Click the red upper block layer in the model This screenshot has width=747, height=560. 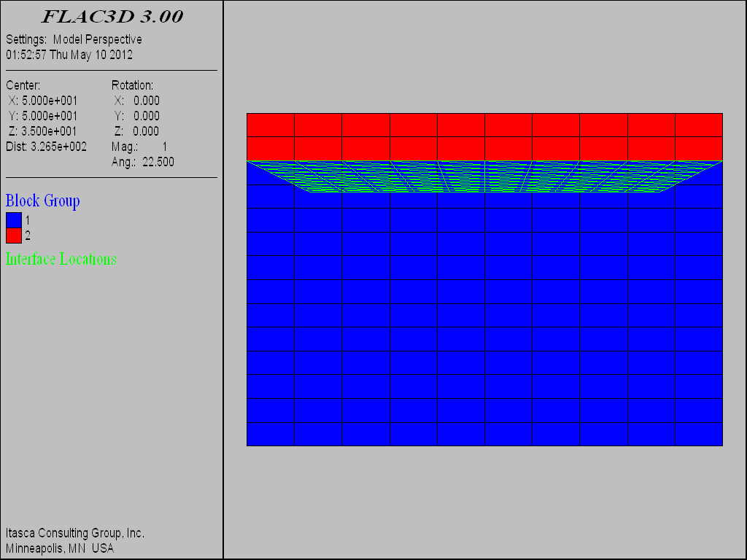(x=484, y=136)
